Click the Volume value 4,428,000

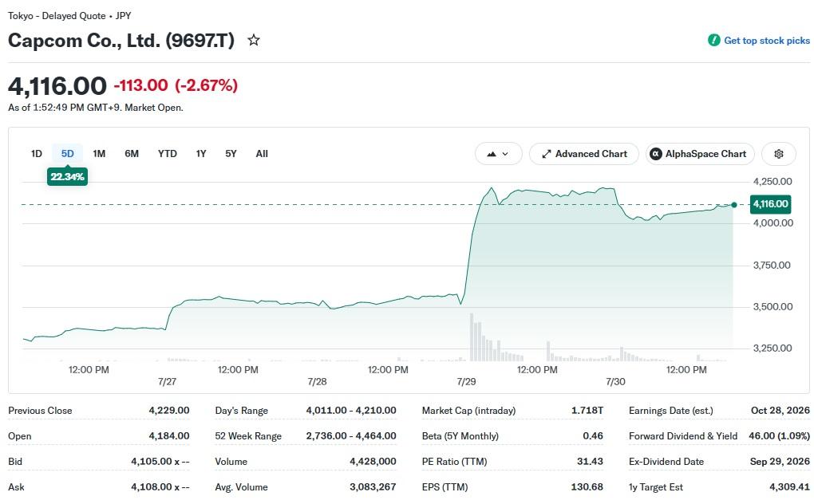coord(373,461)
